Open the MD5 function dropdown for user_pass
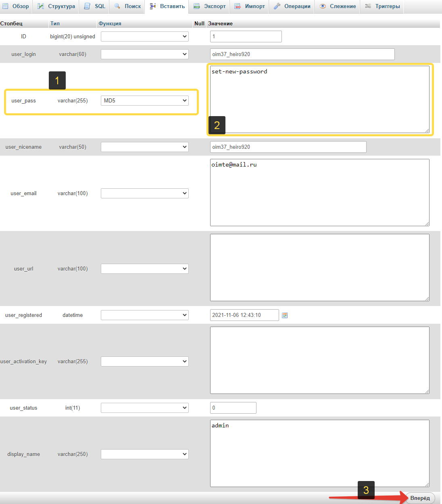442x504 pixels. [145, 100]
